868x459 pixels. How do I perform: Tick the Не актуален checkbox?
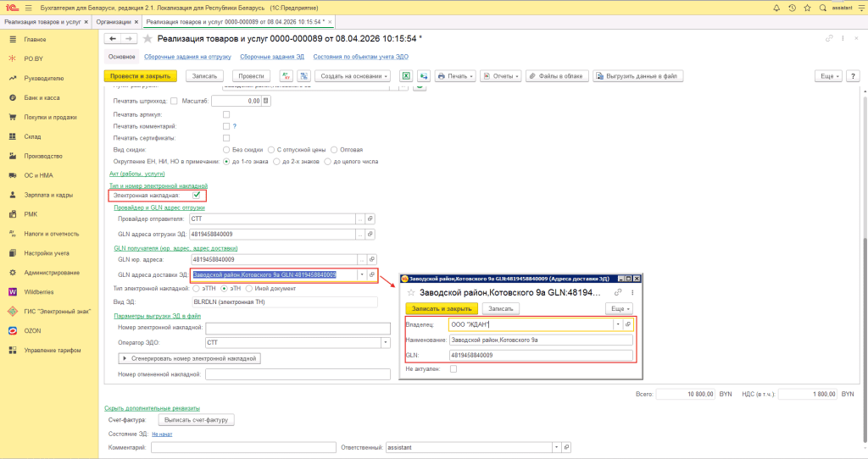(453, 369)
